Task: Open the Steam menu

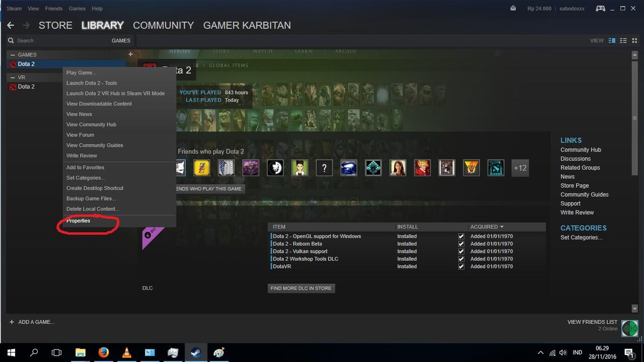Action: [x=14, y=9]
